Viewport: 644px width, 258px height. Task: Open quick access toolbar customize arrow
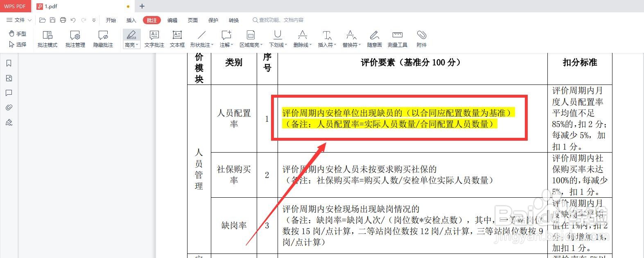(94, 20)
